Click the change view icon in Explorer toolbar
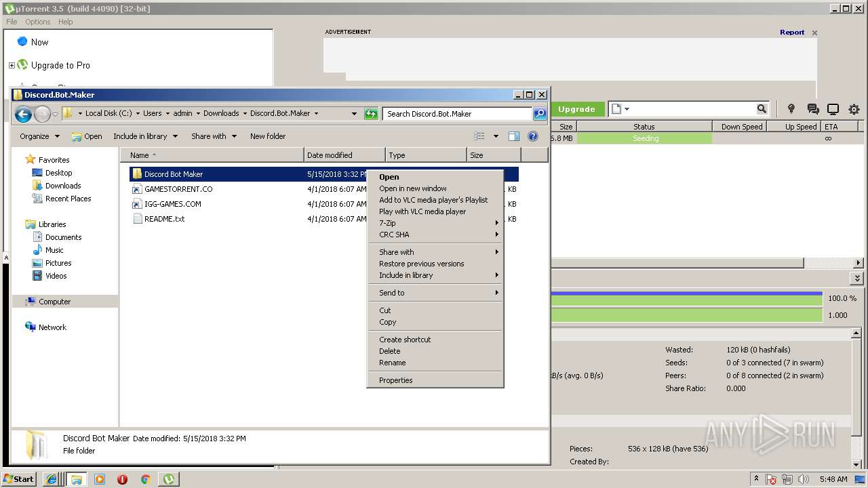This screenshot has width=868, height=488. (479, 136)
